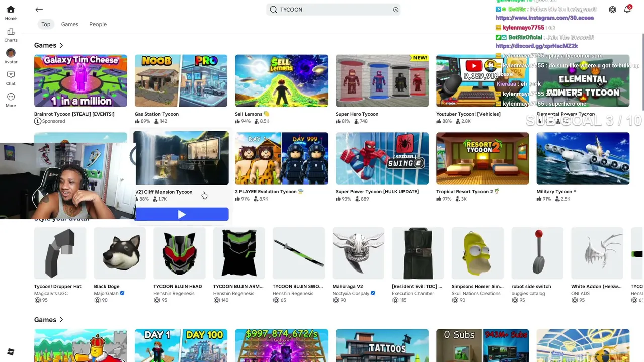This screenshot has height=362, width=644.
Task: Go to Home in the sidebar
Action: 11,13
